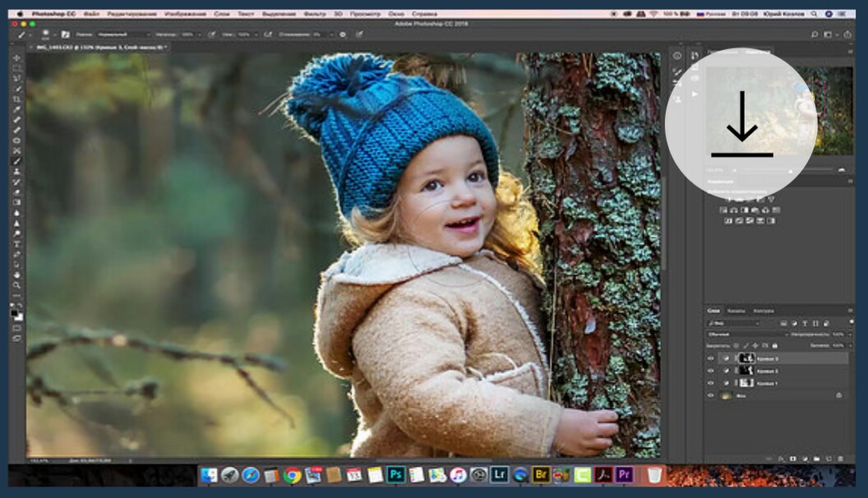The height and width of the screenshot is (498, 868).
Task: Switch foreground and background colors arrow
Action: pos(21,306)
